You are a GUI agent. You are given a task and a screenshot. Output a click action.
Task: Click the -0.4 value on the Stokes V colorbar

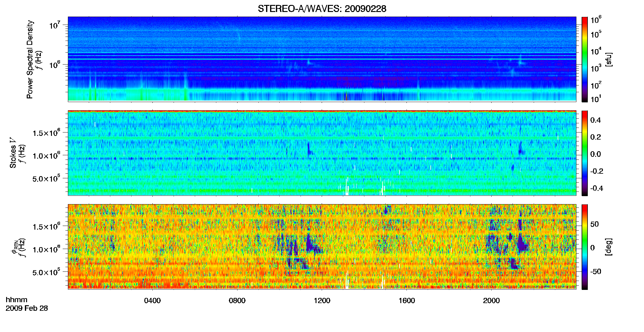pos(597,188)
